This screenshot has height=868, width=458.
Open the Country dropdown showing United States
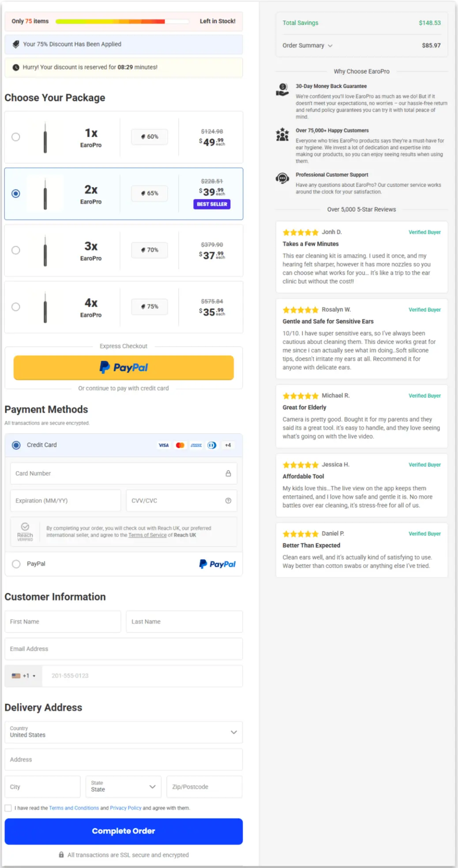pyautogui.click(x=124, y=733)
